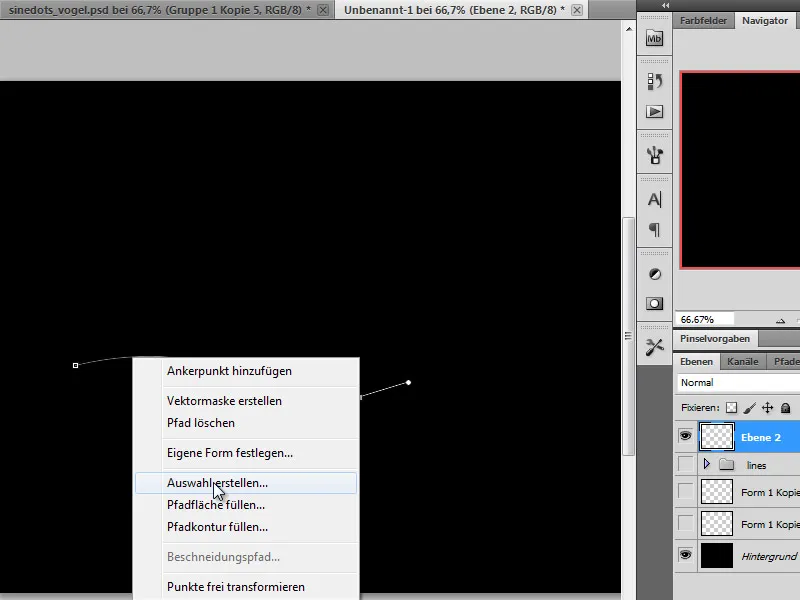
Task: Open the Tool Presets panel icon
Action: [x=654, y=347]
